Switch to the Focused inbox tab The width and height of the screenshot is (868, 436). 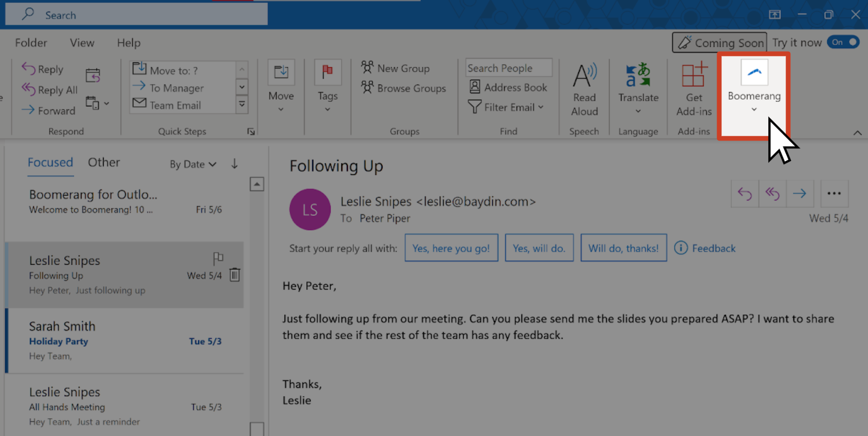[50, 162]
